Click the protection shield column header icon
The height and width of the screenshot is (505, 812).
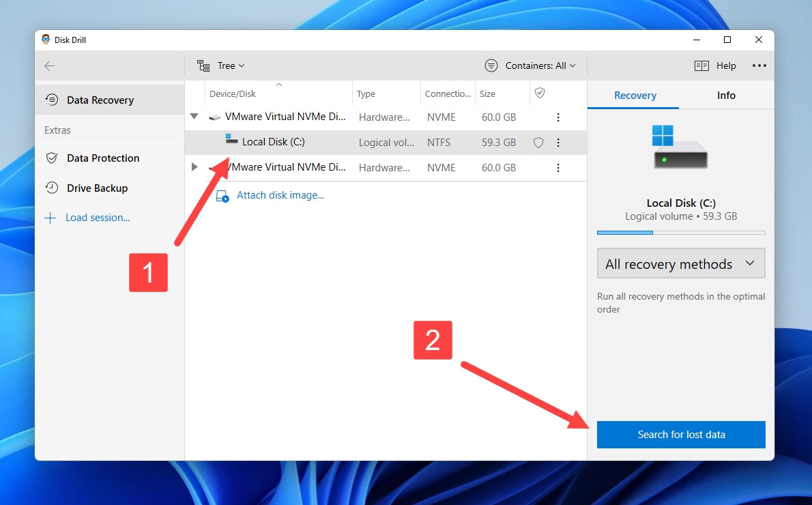point(540,93)
